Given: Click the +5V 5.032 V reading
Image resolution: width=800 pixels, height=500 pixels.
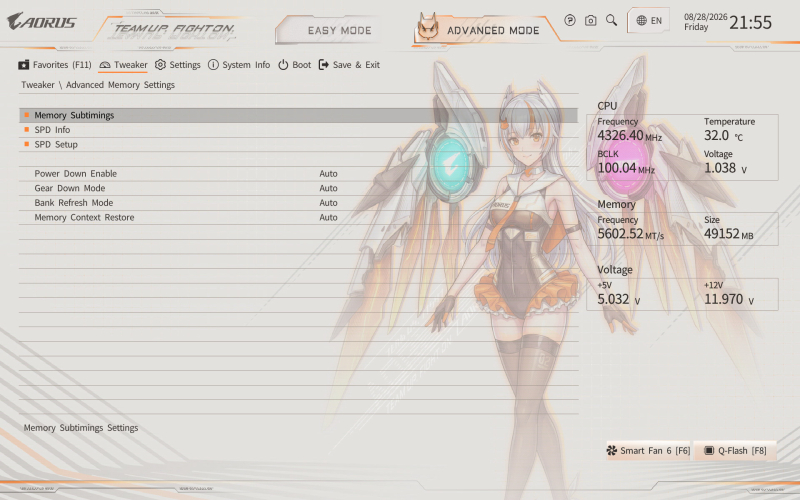Looking at the screenshot, I should [618, 299].
